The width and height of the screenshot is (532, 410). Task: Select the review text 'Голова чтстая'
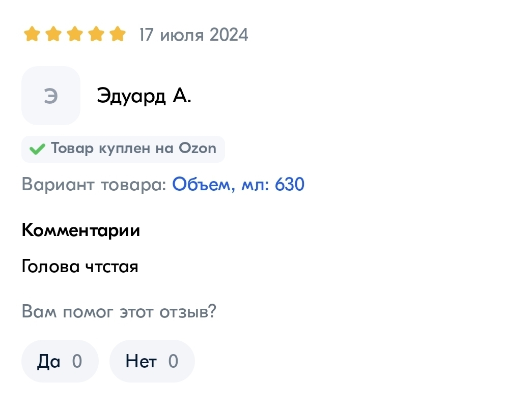(x=80, y=266)
